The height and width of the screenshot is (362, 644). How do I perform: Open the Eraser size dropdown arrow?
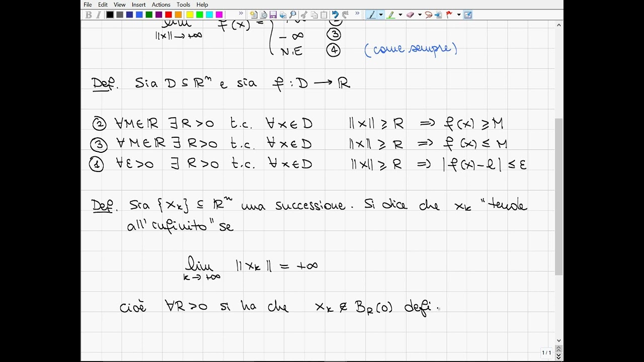(x=420, y=15)
